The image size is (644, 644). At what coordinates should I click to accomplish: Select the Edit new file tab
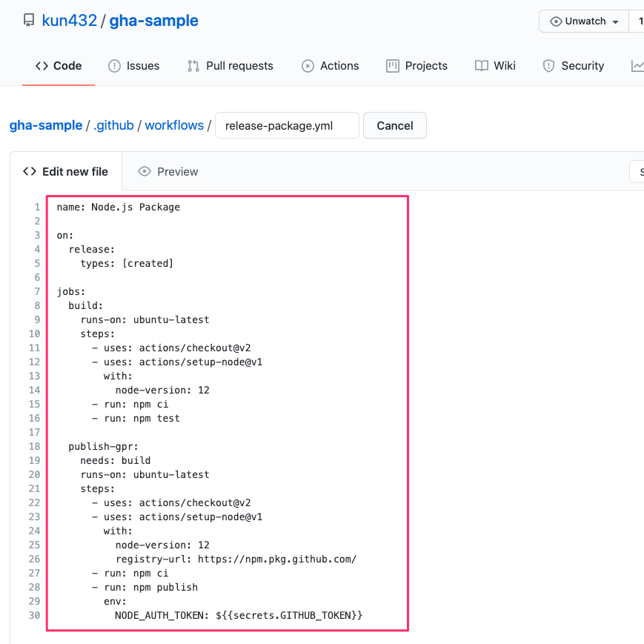[x=66, y=171]
